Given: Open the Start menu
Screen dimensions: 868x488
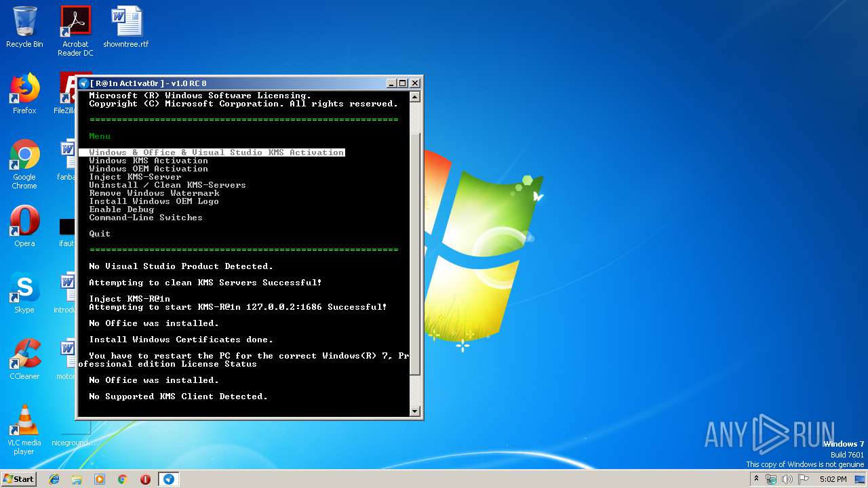Looking at the screenshot, I should point(18,479).
